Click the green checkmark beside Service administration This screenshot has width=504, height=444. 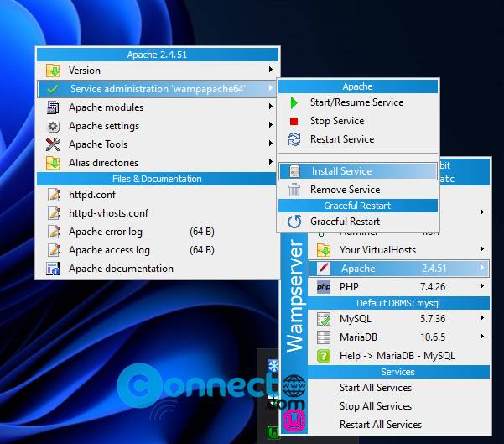[x=53, y=89]
